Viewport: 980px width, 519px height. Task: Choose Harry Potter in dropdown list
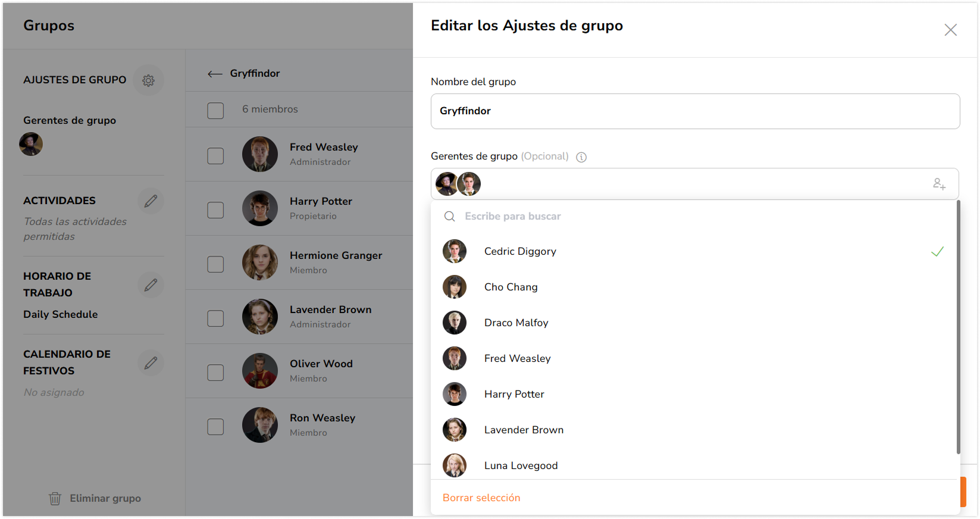[x=694, y=394]
